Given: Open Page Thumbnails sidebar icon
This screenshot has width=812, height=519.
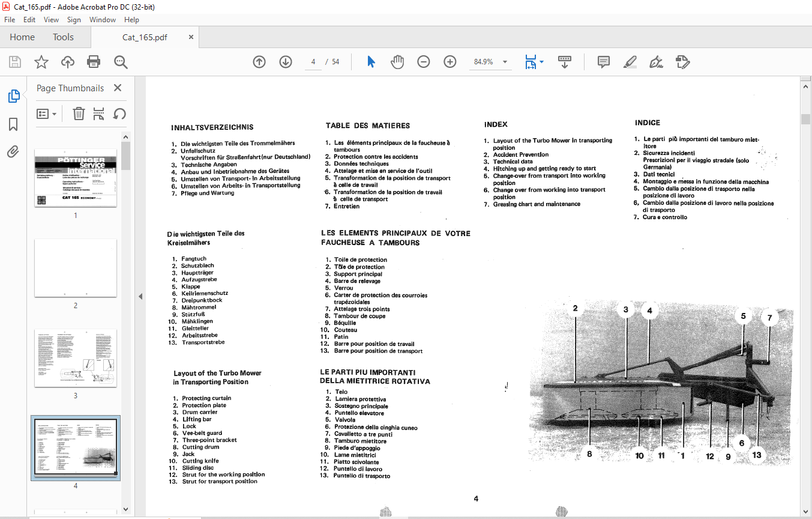Looking at the screenshot, I should pos(13,96).
